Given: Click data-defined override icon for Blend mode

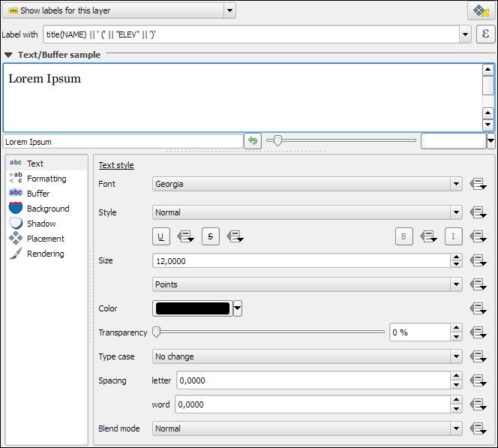Looking at the screenshot, I should point(478,428).
